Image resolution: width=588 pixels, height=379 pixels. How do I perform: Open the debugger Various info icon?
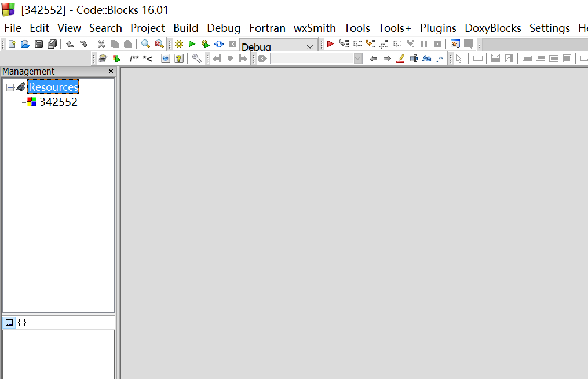[x=469, y=44]
